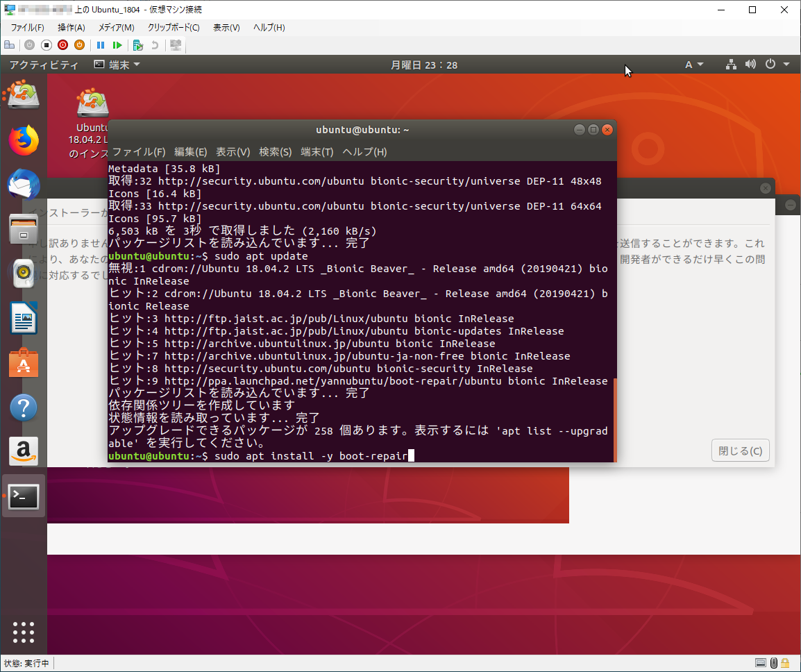
Task: Open terminal 表示(V) menu
Action: pos(233,152)
